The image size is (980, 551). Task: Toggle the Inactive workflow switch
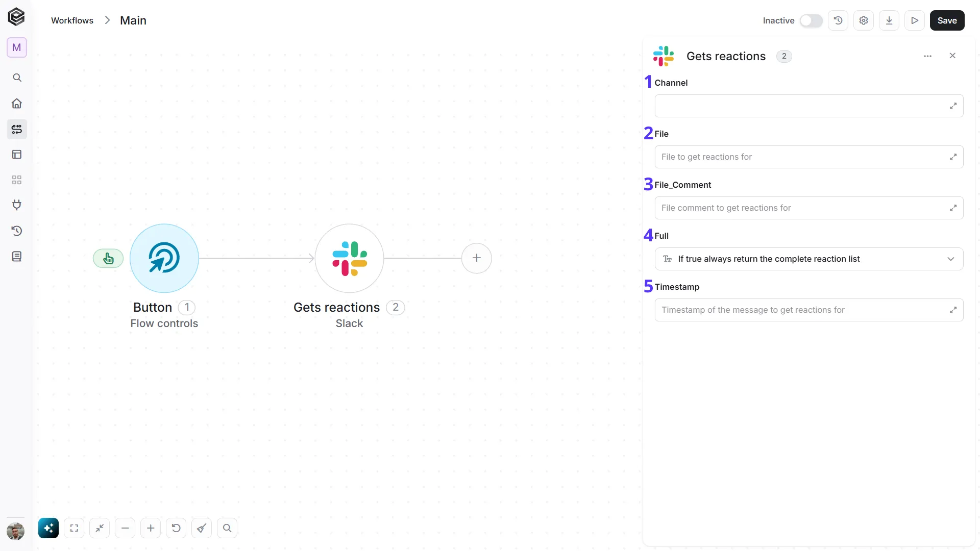(x=811, y=20)
